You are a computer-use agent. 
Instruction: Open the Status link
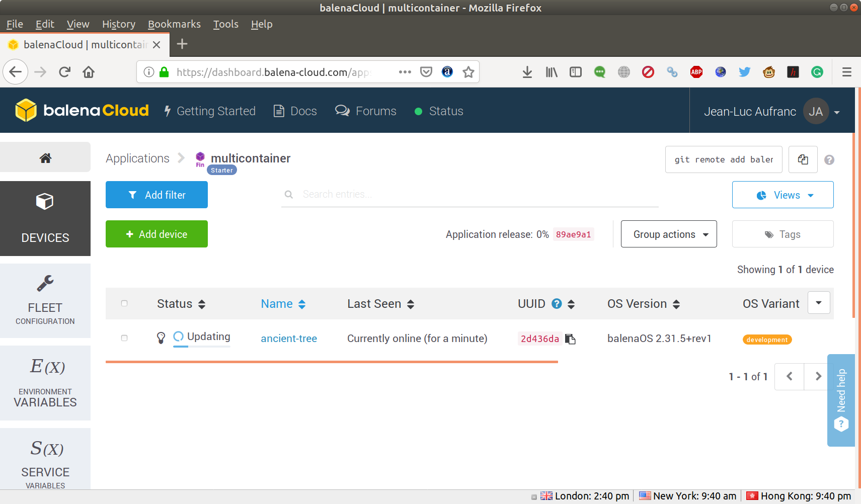pos(439,111)
